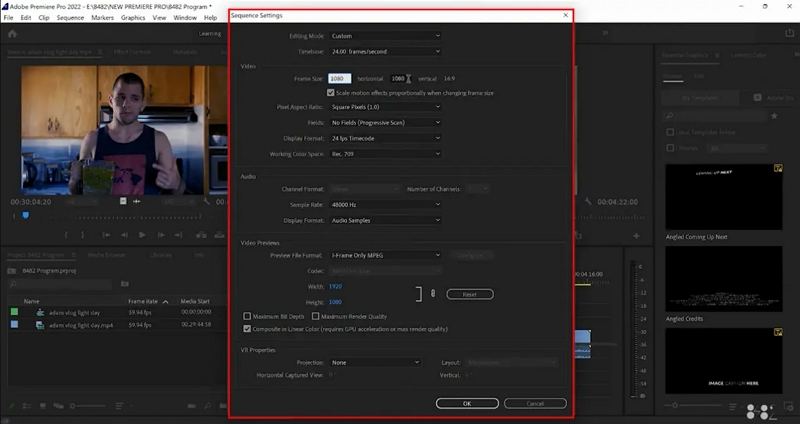The image size is (800, 424).
Task: Click the Insert edit icon in Source Monitor
Action: click(x=202, y=235)
